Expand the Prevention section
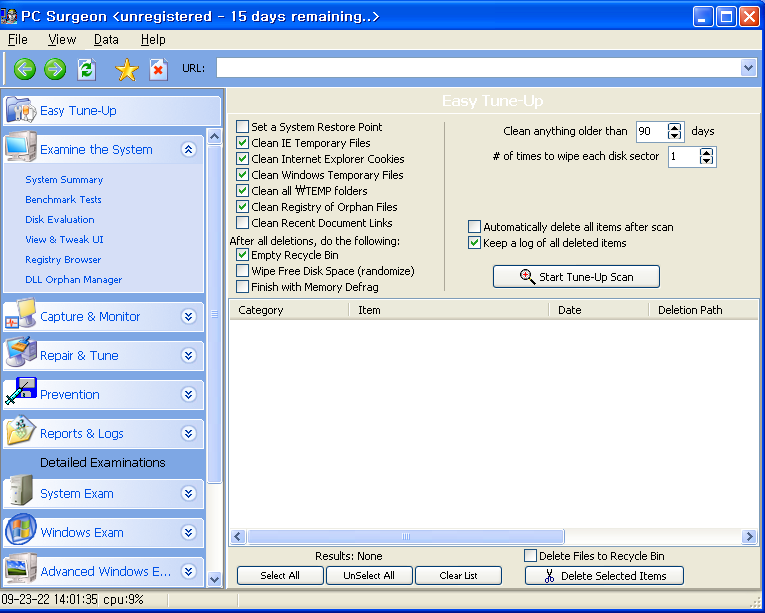 click(189, 394)
